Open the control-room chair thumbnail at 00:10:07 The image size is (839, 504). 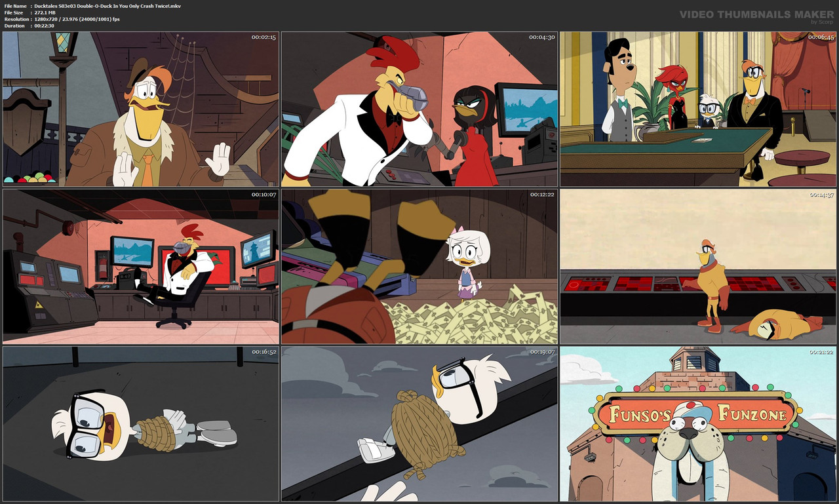[141, 267]
